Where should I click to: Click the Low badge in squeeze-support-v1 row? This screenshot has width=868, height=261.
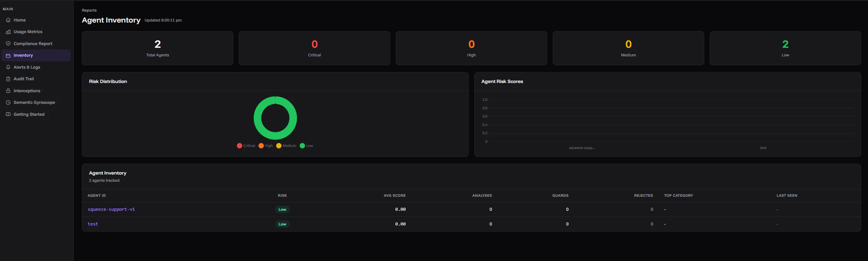282,209
